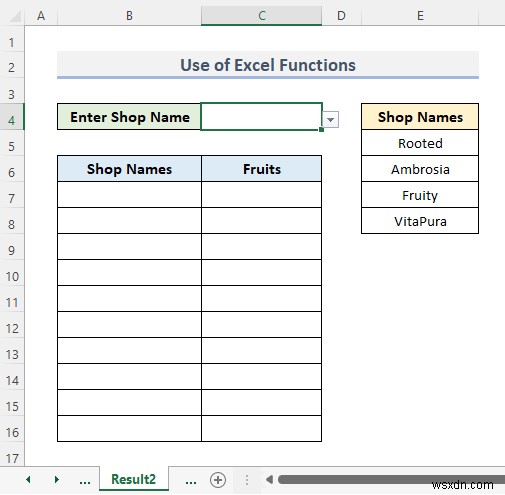Select column C header
Screen dimensions: 505x495
[262, 16]
